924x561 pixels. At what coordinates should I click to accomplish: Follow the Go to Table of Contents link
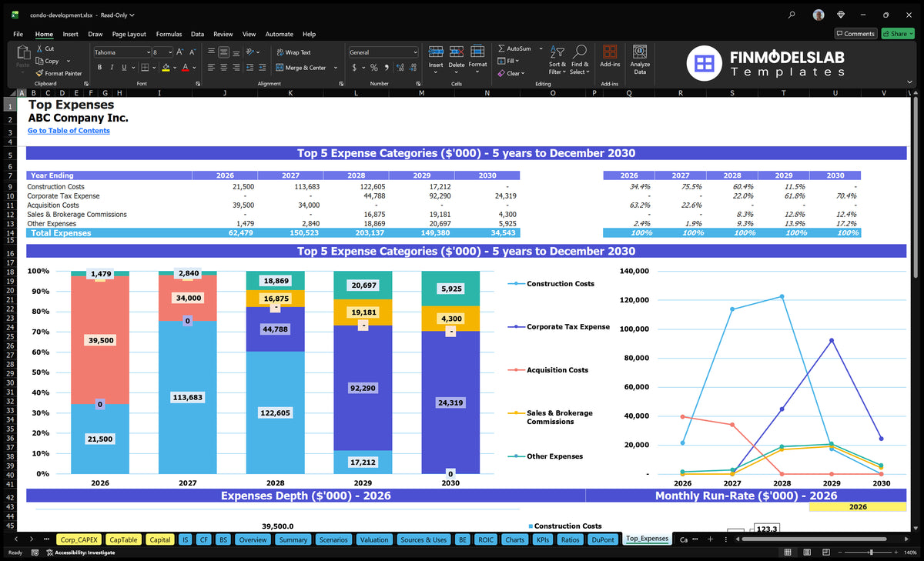point(69,131)
